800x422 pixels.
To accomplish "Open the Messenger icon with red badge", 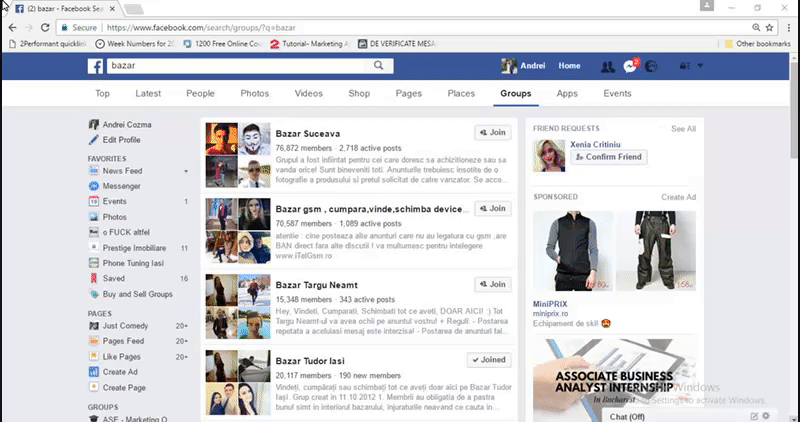I will (x=630, y=66).
